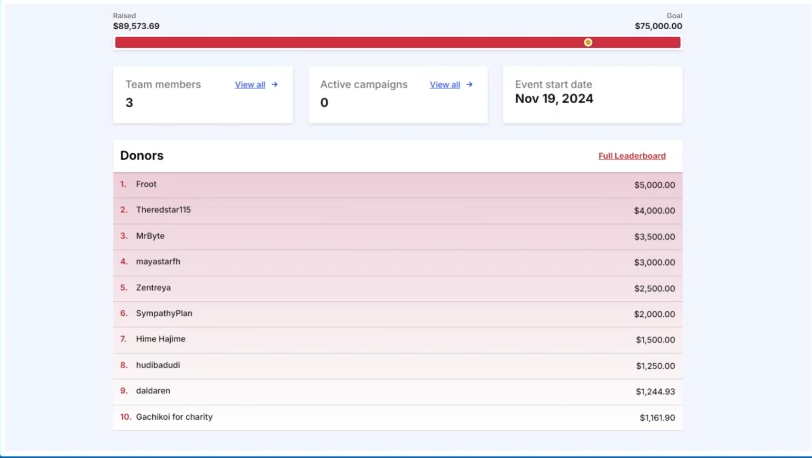Select donor name MrByte
The height and width of the screenshot is (458, 812).
point(150,236)
